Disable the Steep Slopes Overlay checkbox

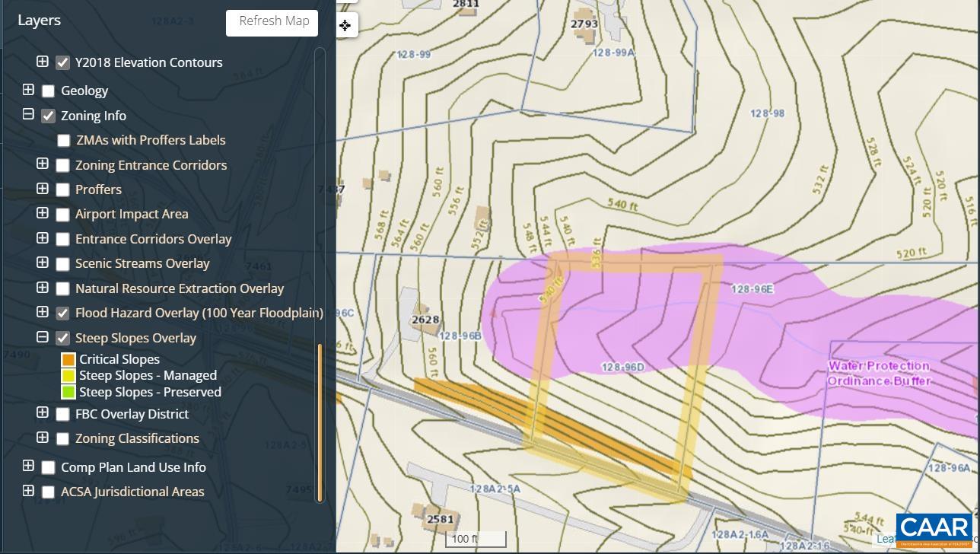pyautogui.click(x=62, y=339)
